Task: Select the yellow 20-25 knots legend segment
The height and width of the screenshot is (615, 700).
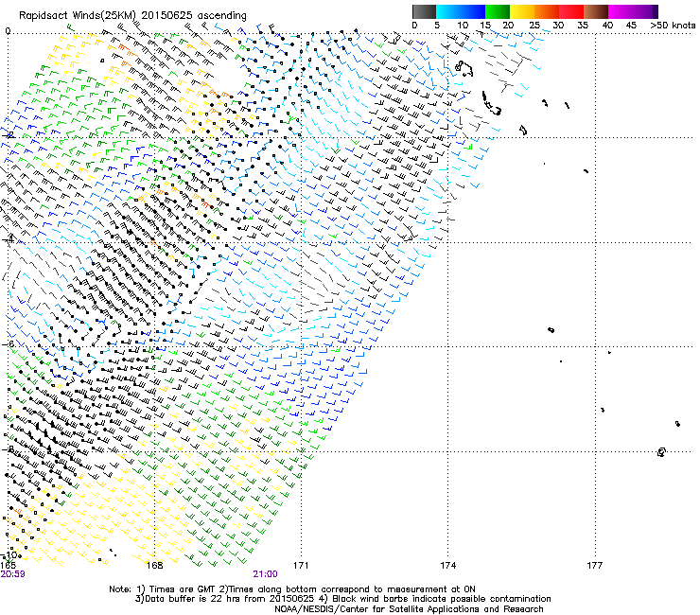Action: [x=522, y=11]
